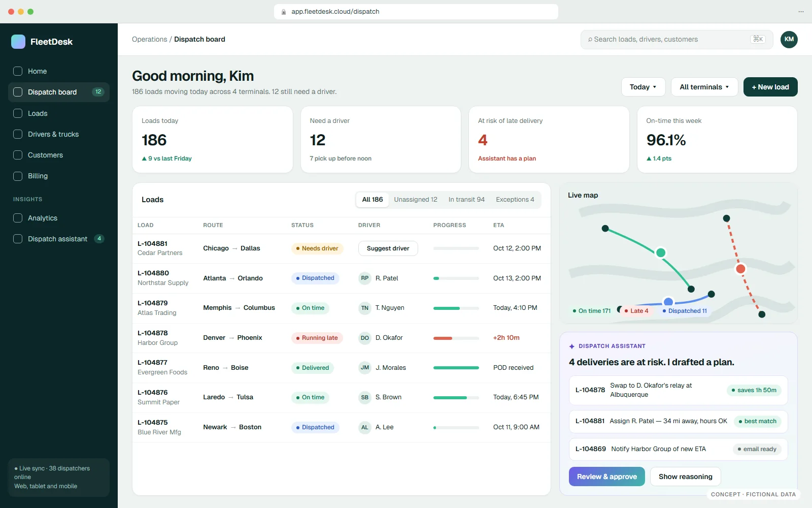Screen dimensions: 812x508
Task: Open the L-104878 relay swap suggestion card
Action: 679,390
